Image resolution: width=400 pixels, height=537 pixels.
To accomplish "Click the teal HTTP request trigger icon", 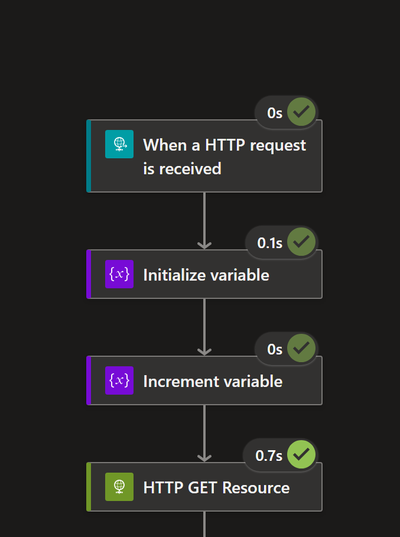I will coord(119,144).
